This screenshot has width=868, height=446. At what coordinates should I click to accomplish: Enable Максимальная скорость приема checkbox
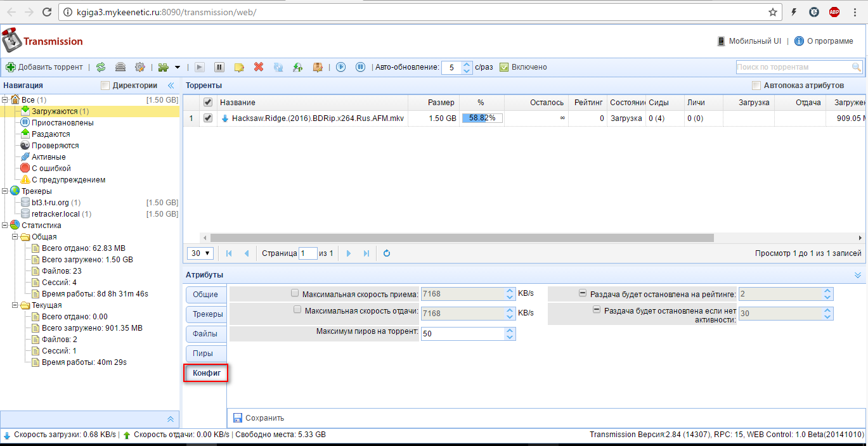click(295, 293)
